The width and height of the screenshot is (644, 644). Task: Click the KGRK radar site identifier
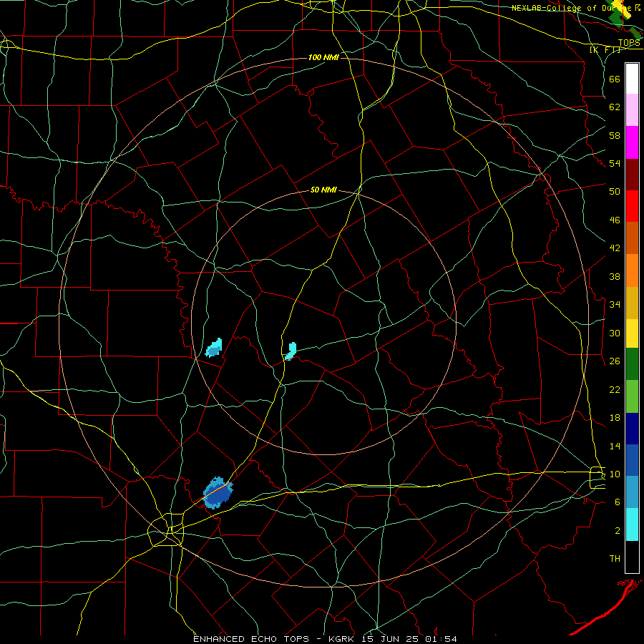(x=341, y=639)
